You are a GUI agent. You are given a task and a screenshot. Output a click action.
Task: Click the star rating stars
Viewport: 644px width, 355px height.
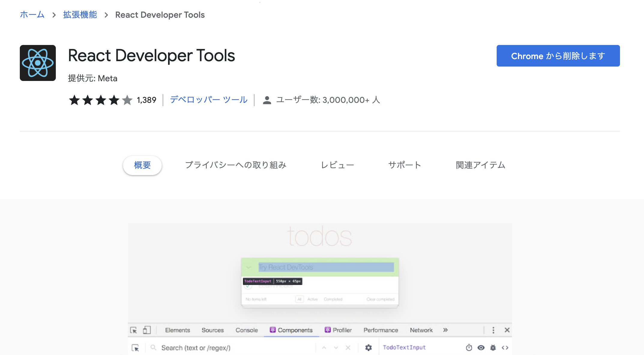[x=101, y=100]
